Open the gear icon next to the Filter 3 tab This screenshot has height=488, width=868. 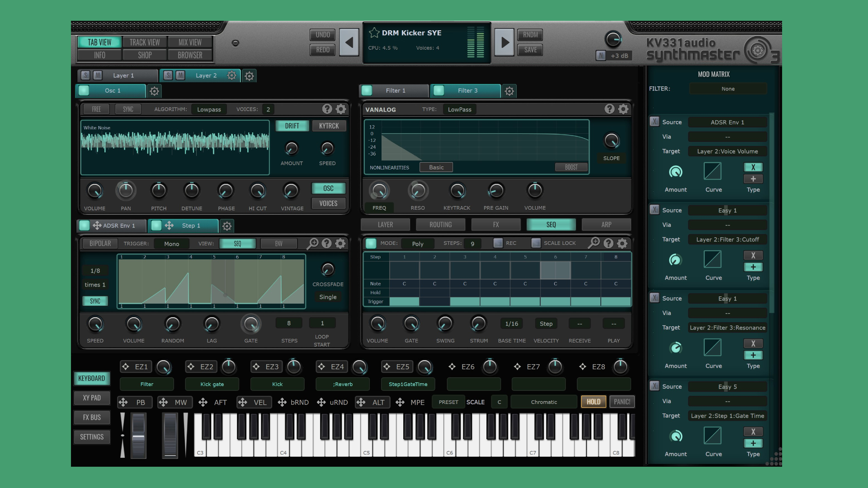point(509,91)
